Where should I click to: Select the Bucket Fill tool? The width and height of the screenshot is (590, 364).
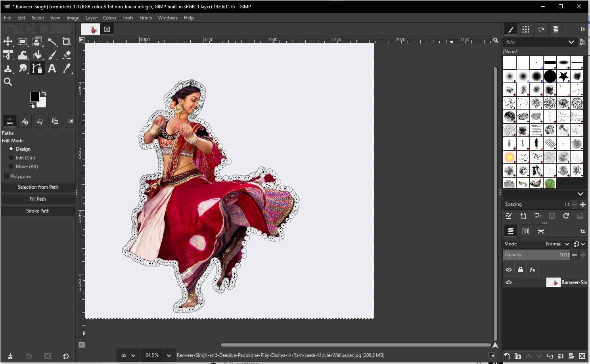pyautogui.click(x=37, y=55)
